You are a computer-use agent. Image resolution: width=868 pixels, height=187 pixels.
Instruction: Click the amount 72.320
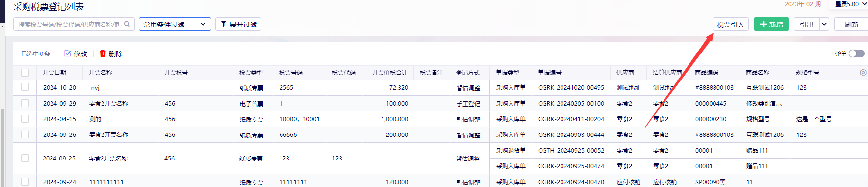tap(399, 87)
